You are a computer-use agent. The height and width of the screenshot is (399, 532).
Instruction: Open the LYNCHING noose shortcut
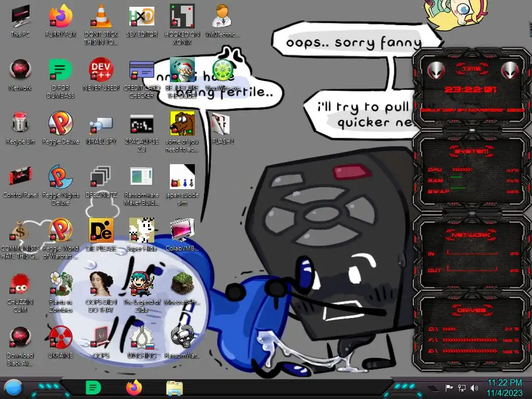[142, 342]
